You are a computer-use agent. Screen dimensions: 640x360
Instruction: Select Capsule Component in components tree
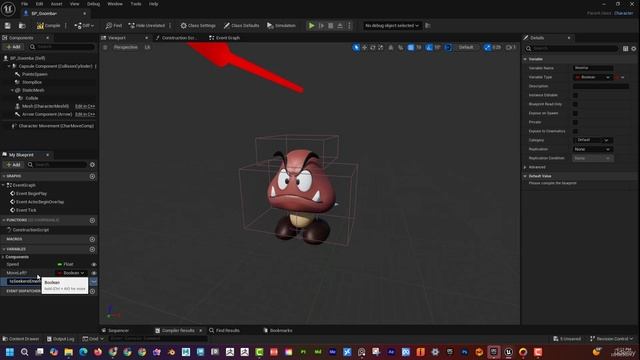point(56,66)
